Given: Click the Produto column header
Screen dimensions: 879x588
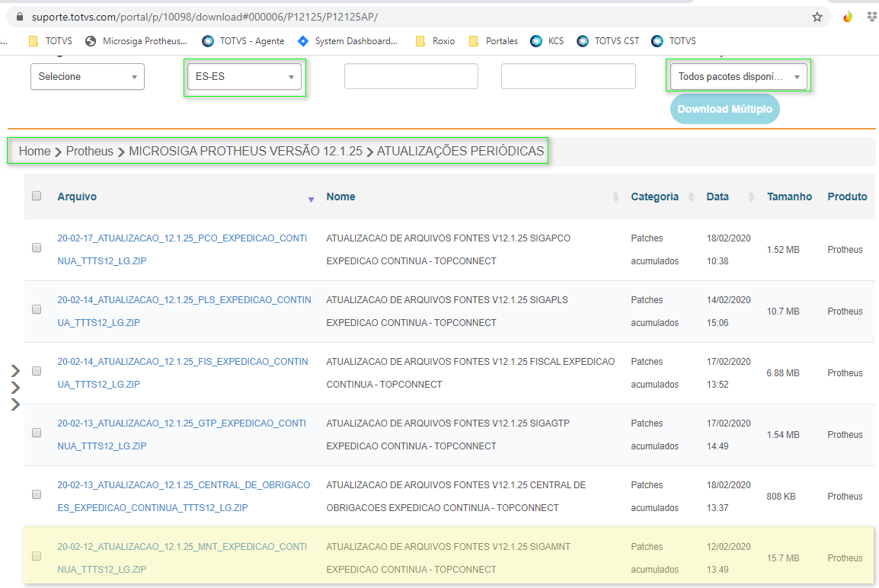Looking at the screenshot, I should pyautogui.click(x=847, y=197).
